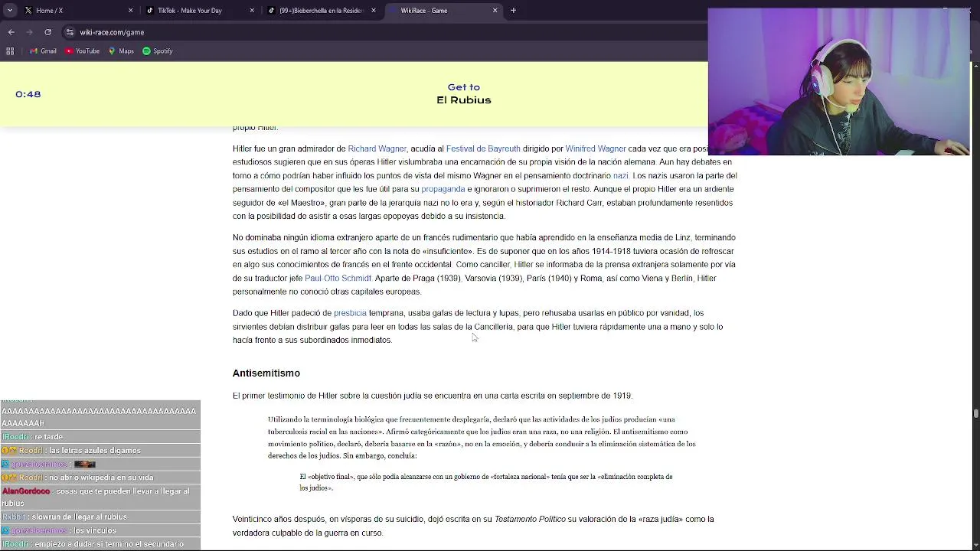Open the tab search dropdown arrow
This screenshot has width=980, height=551.
tap(10, 10)
